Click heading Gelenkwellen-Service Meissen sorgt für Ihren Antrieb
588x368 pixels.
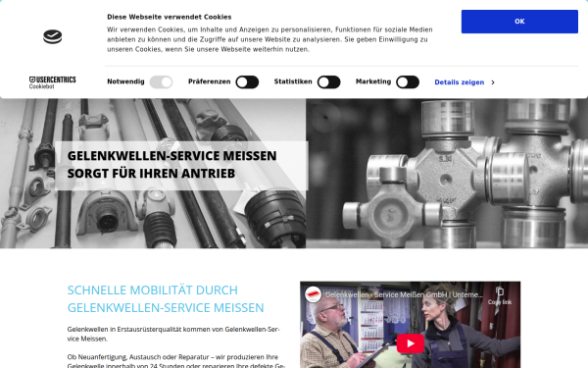[x=171, y=165]
